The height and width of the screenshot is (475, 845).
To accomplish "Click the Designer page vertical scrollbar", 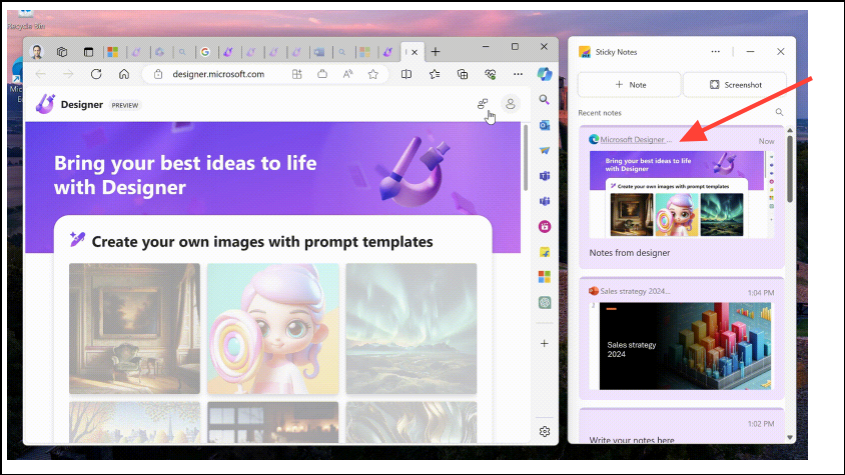I will 525,157.
